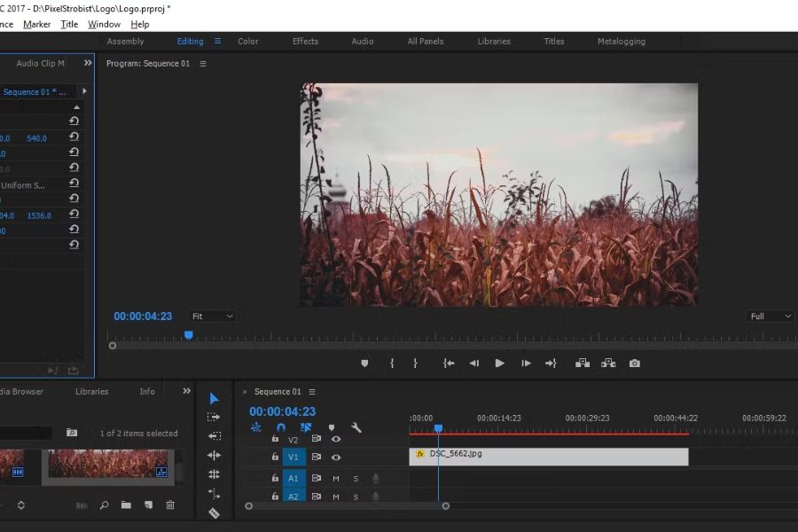This screenshot has height=532, width=798.
Task: Open the Fit zoom level dropdown
Action: [x=212, y=317]
